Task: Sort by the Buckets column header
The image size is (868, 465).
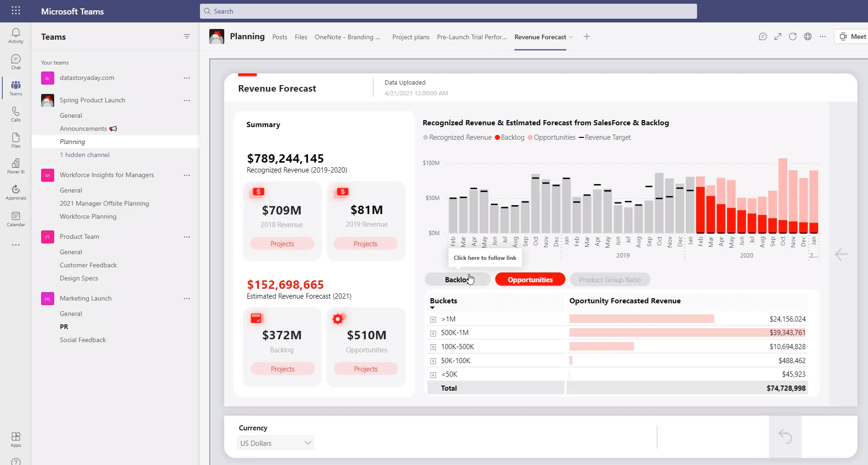Action: 443,301
